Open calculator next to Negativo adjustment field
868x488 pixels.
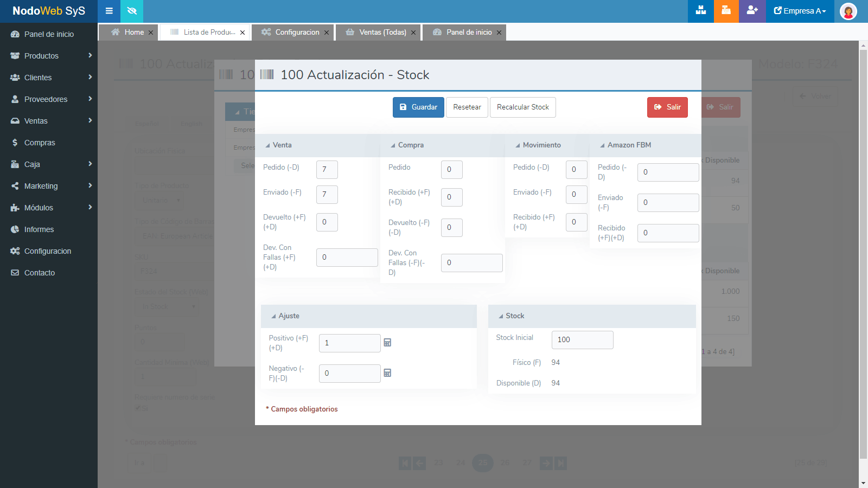(387, 373)
